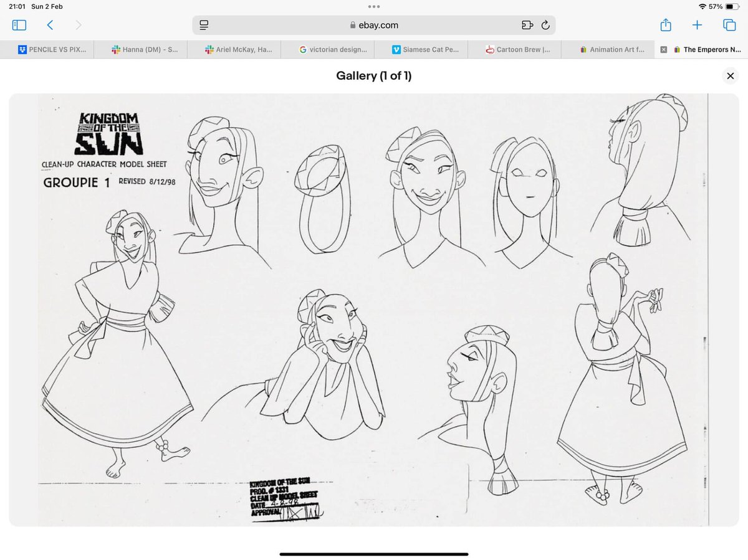Open the extensions icon in address bar
This screenshot has width=748, height=560.
pos(527,25)
